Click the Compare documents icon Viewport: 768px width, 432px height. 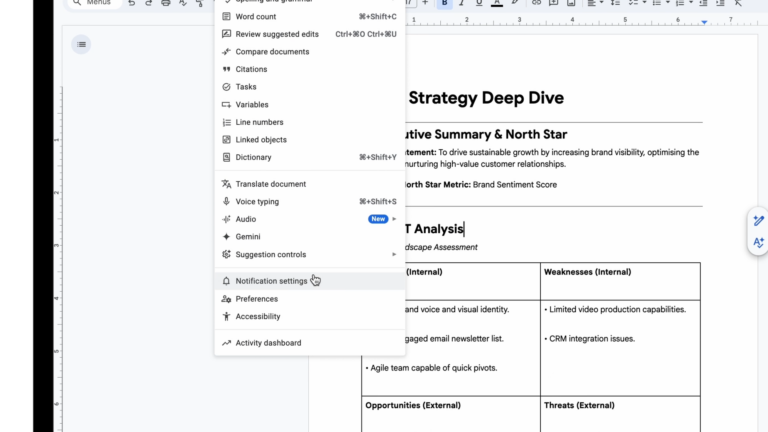(x=226, y=52)
